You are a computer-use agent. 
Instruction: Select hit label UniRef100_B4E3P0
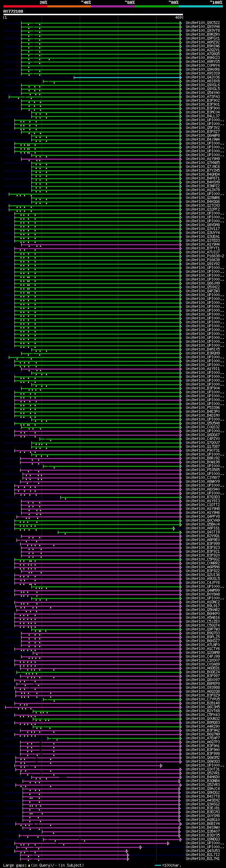(x=203, y=411)
